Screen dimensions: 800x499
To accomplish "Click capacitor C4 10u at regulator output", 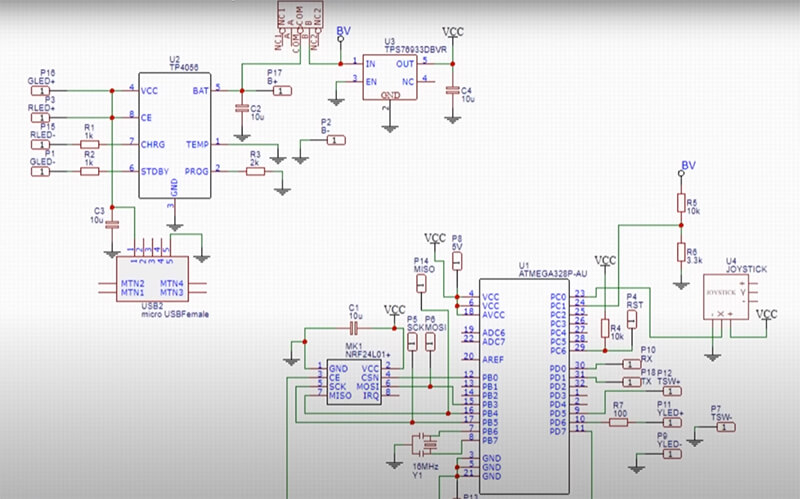I will tap(452, 90).
